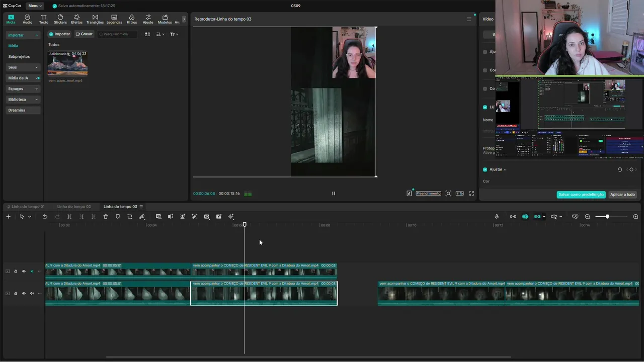Open the player panel hamburger menu
Image resolution: width=644 pixels, height=362 pixels.
469,19
